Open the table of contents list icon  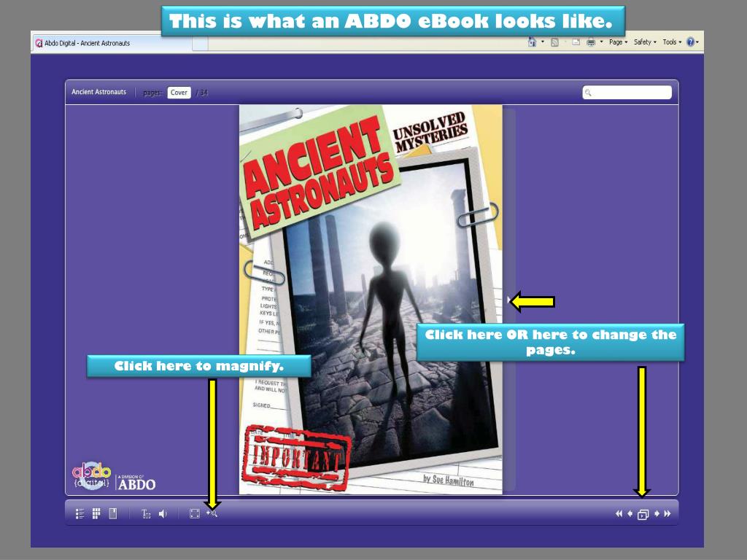pos(80,514)
